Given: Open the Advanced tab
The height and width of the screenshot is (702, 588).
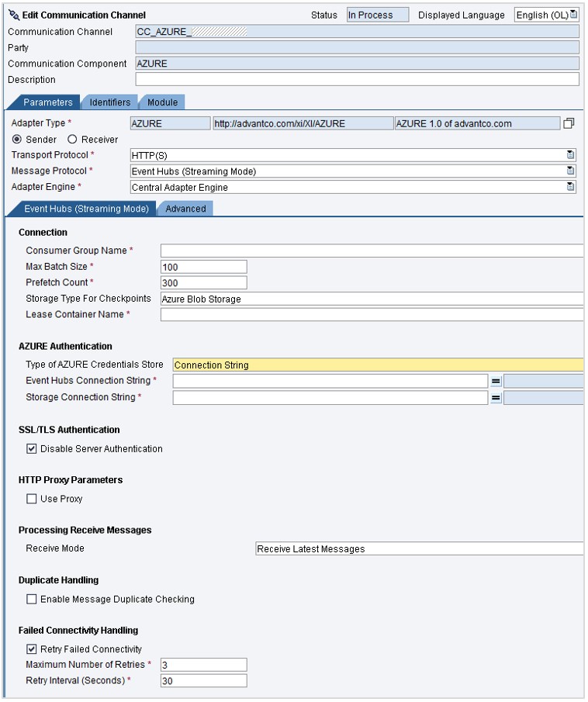Looking at the screenshot, I should pos(185,209).
